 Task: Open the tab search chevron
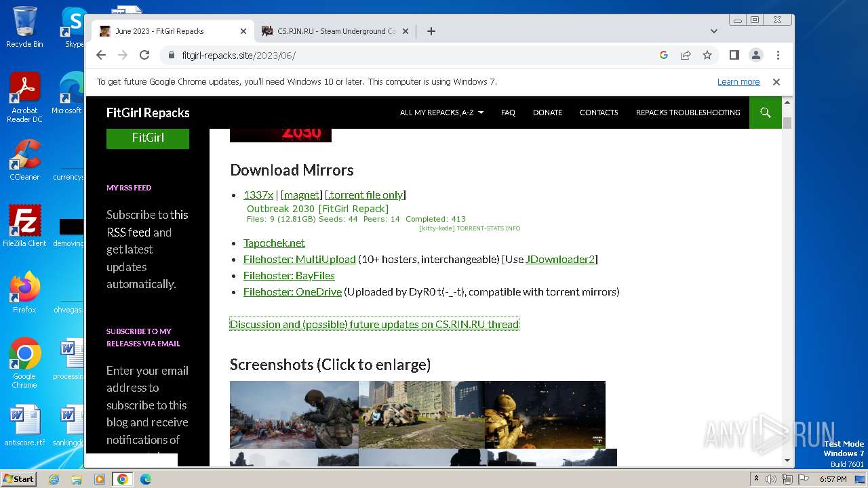(713, 31)
